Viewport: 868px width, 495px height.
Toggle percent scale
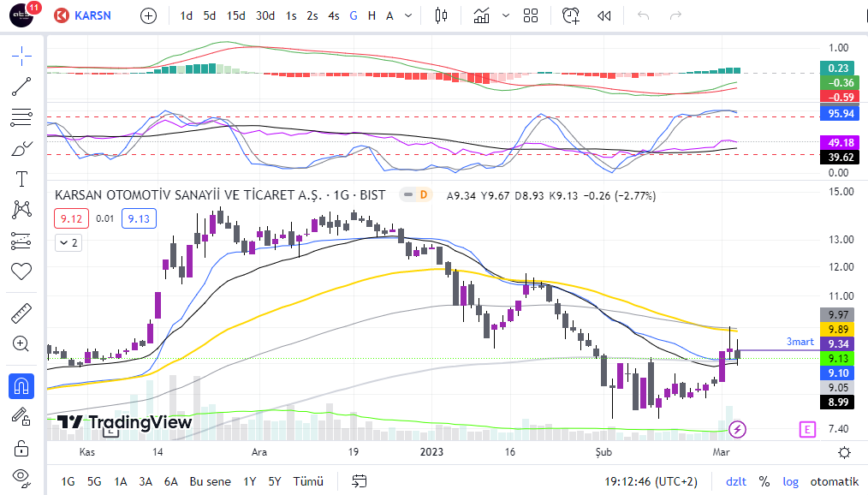click(x=764, y=481)
